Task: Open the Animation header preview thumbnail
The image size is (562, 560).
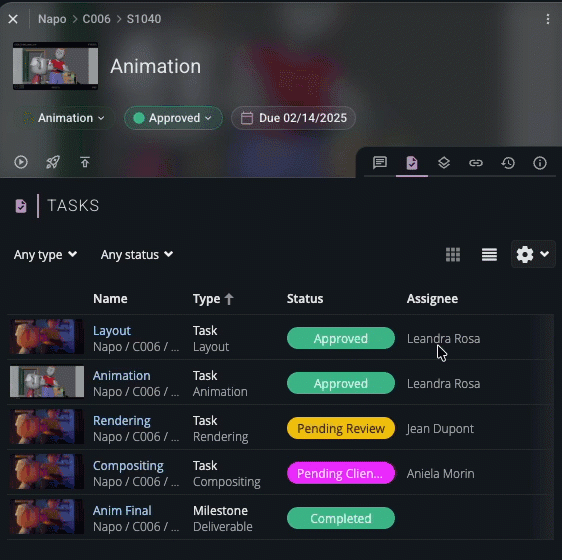Action: pyautogui.click(x=56, y=66)
